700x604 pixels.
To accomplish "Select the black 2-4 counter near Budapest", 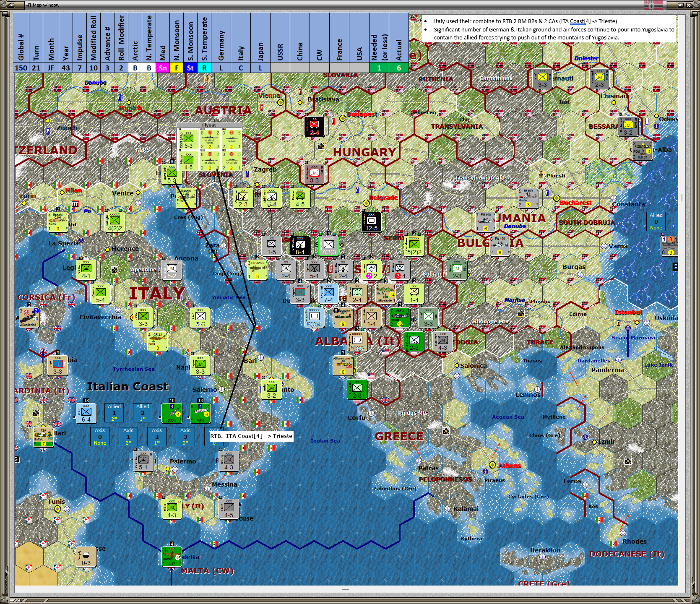I will pos(315,126).
